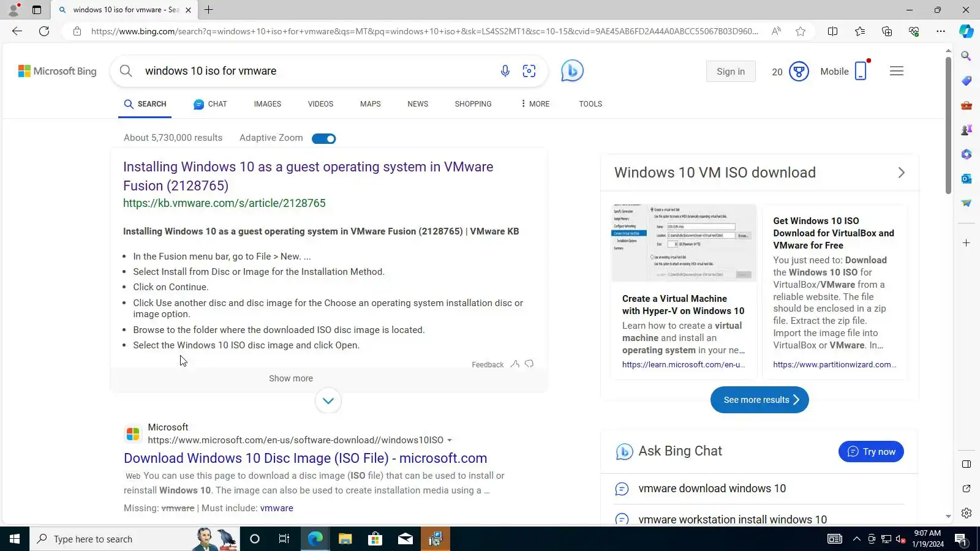Open dropdown arrow next to microsoft.com URL
This screenshot has height=551, width=980.
pyautogui.click(x=450, y=440)
